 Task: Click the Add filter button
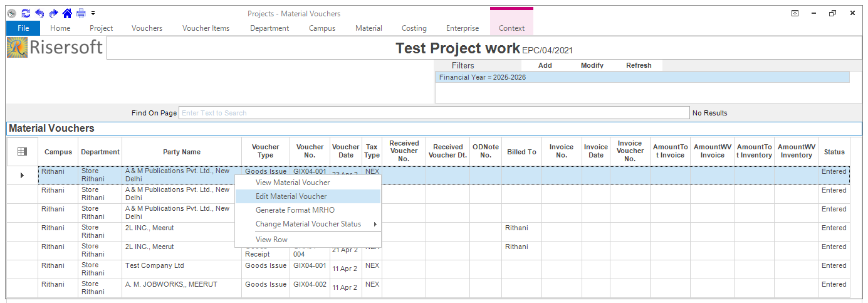click(x=545, y=65)
